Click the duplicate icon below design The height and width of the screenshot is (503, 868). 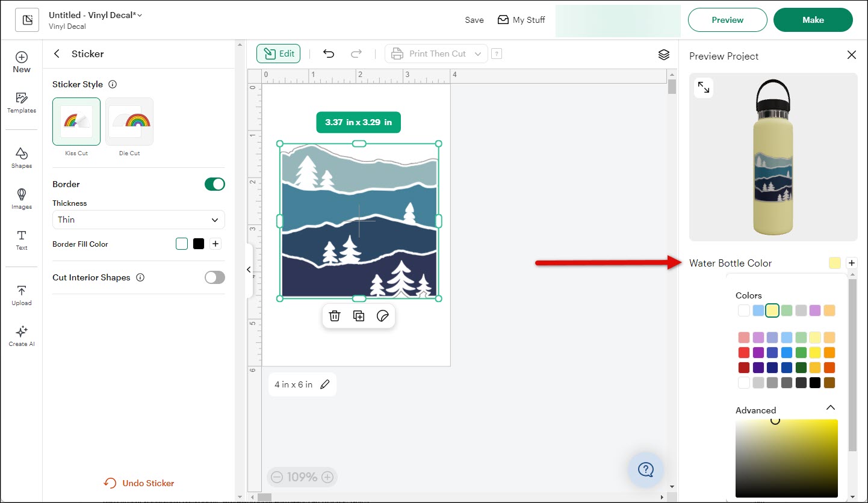(x=359, y=316)
